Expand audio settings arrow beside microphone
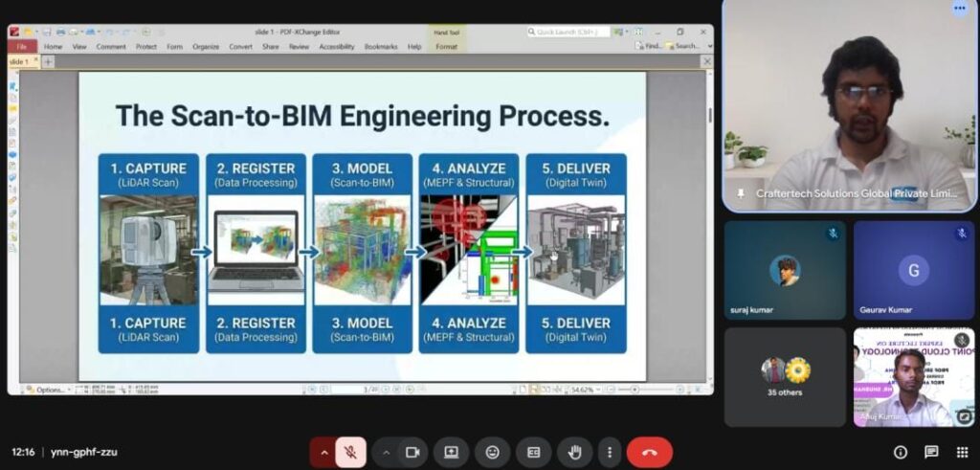 pyautogui.click(x=323, y=452)
